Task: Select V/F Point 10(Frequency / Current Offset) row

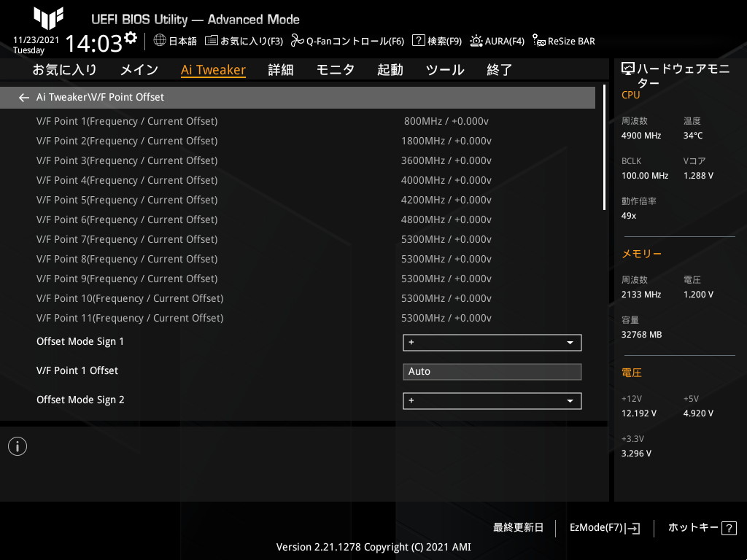Action: 298,298
